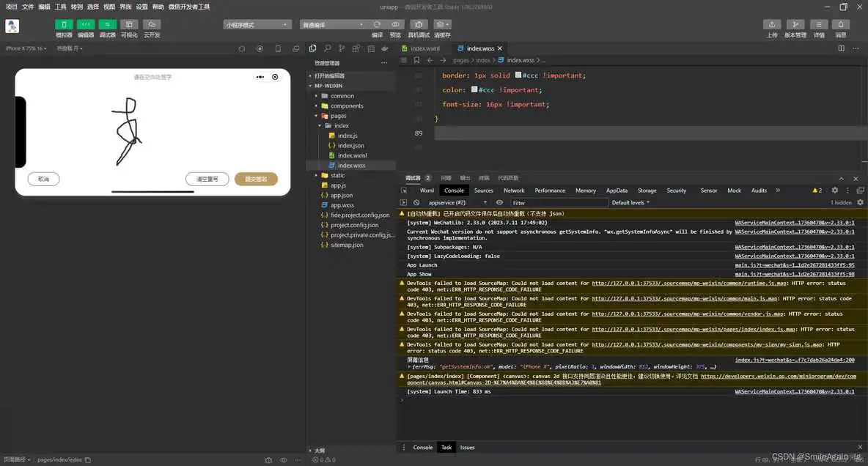Screen dimensions: 868x466
Task: Open the 小程序模式 mode dropdown
Action: coord(257,24)
